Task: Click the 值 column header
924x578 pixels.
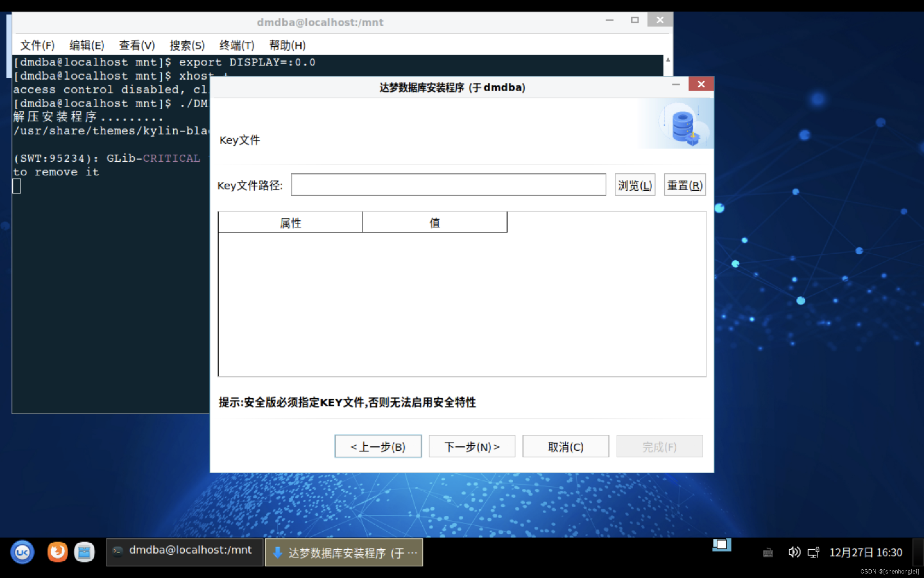Action: coord(435,222)
